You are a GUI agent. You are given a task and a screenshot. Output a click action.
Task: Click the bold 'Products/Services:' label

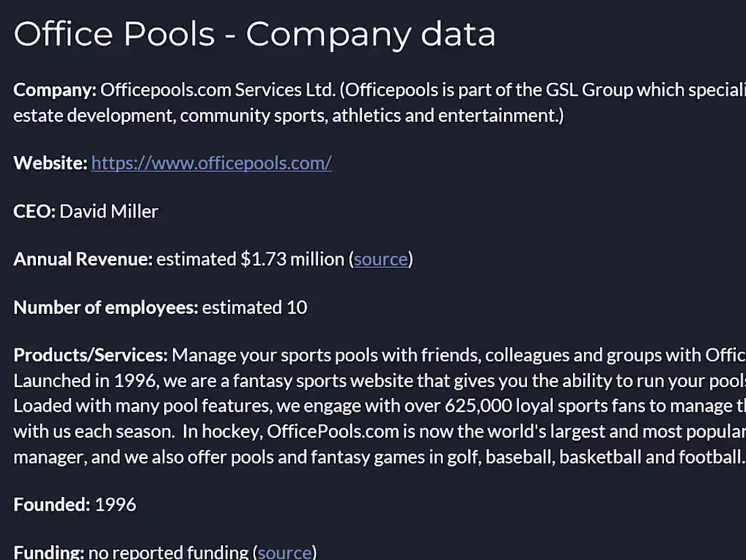(90, 355)
